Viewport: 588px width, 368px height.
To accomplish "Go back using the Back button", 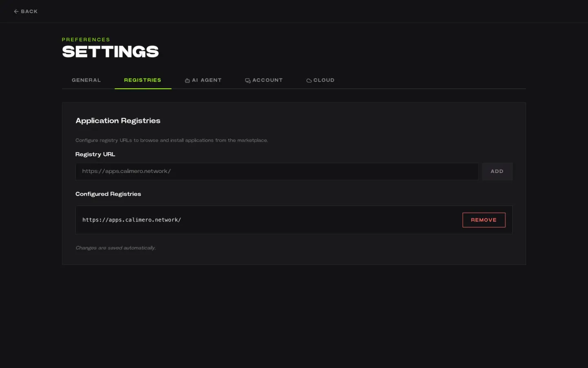I will click(x=26, y=11).
